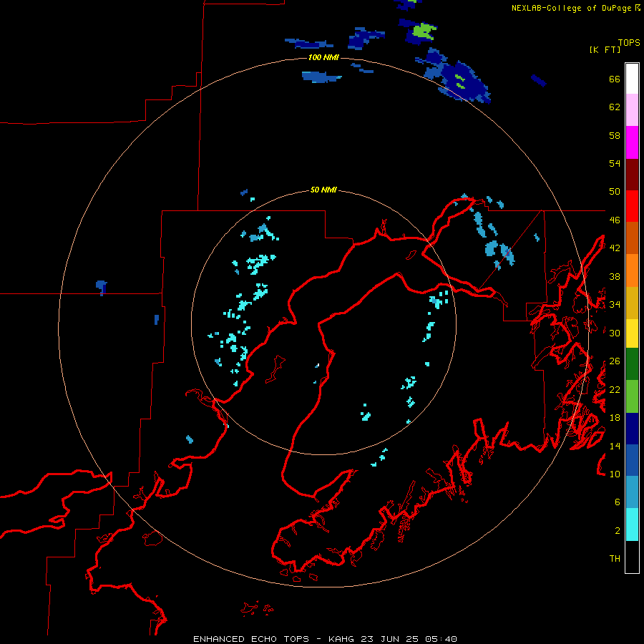Select the light pink legend swatch
Viewport: 644px width, 644px height.
632,110
